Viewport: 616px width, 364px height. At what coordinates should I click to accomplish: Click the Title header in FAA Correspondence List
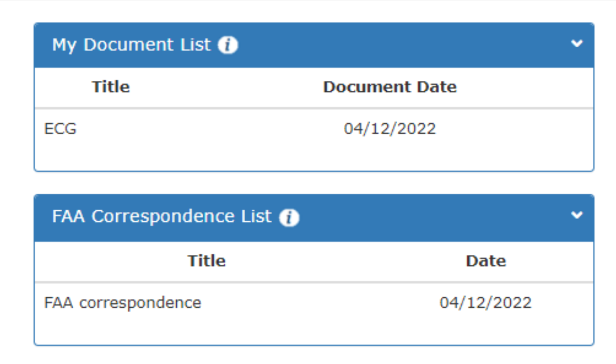[206, 261]
